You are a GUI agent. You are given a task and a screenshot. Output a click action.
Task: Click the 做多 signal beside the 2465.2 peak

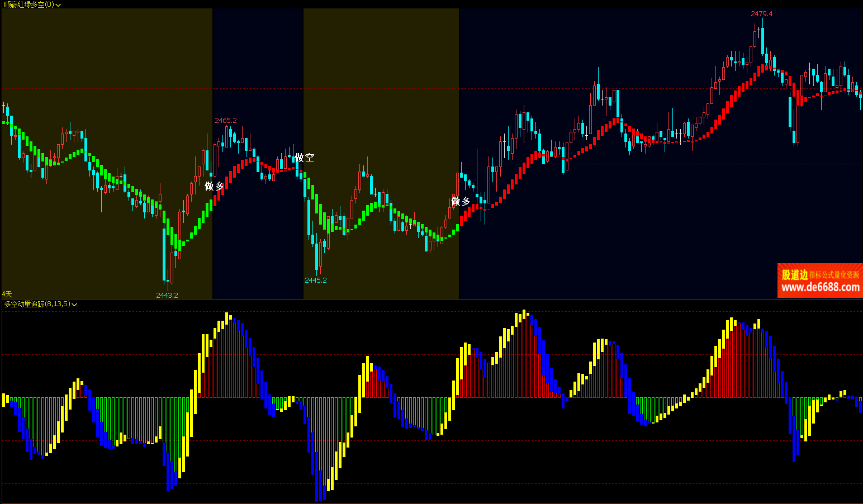214,186
